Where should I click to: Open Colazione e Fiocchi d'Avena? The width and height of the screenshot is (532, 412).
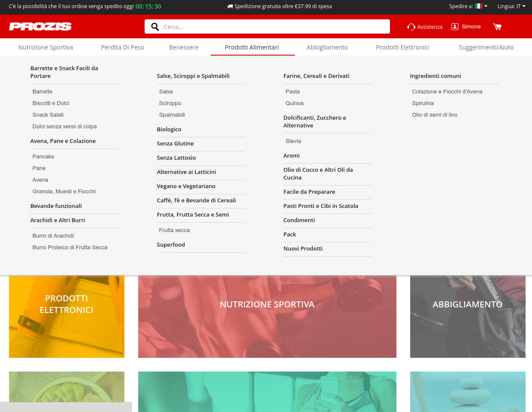(x=447, y=91)
